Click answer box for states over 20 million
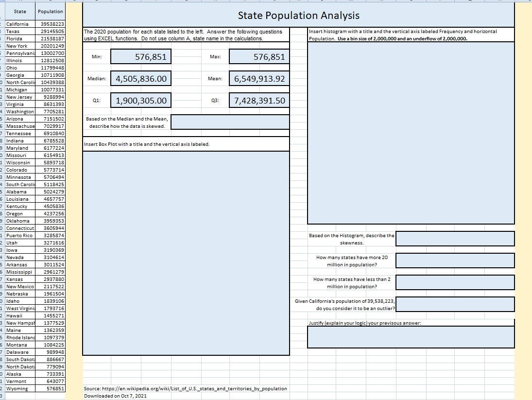This screenshot has width=532, height=400. coord(455,261)
